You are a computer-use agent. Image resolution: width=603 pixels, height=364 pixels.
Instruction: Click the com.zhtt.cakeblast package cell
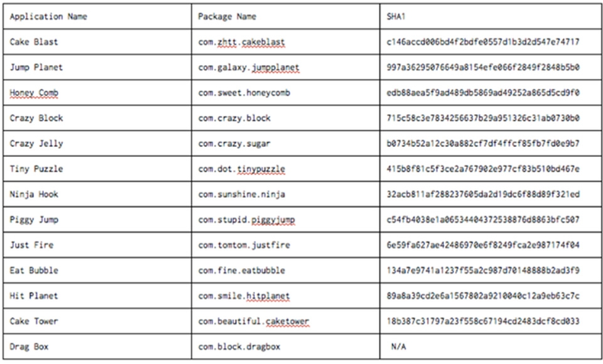285,41
